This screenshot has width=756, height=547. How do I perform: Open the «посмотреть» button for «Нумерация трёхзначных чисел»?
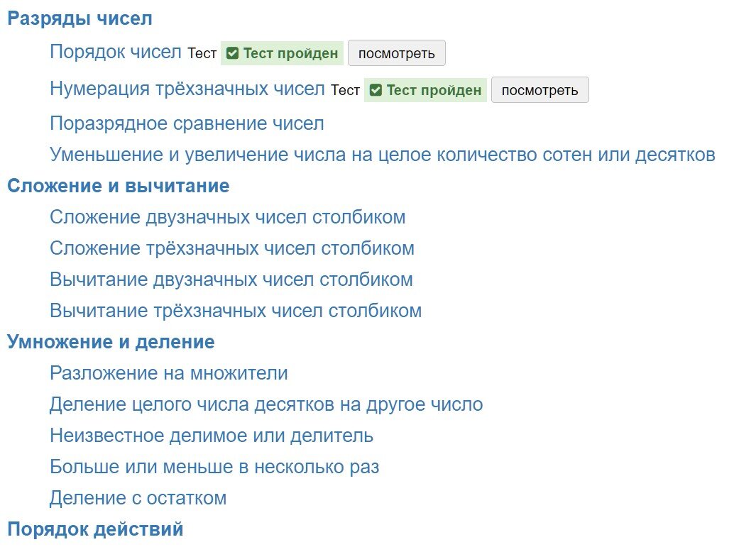click(539, 89)
